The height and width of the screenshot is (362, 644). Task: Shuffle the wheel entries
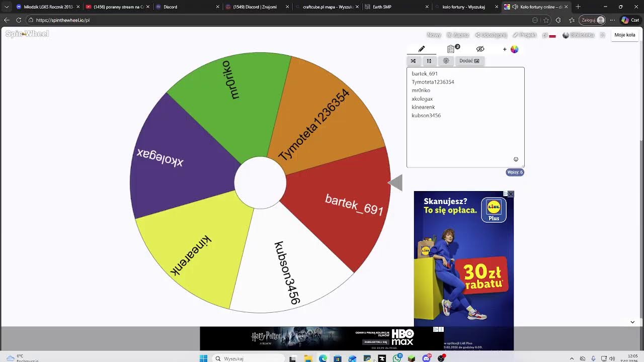pyautogui.click(x=413, y=61)
